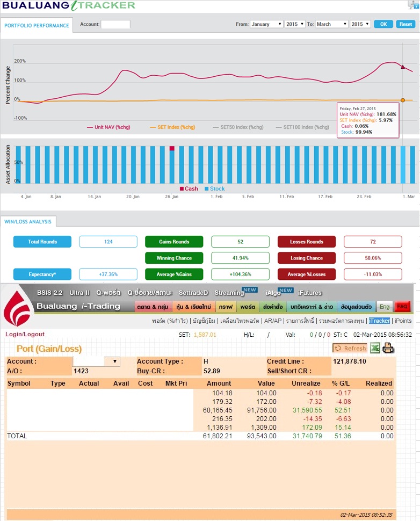Select the Win/Loss Analysis tab
Viewport: 420px width, 521px height.
point(28,222)
